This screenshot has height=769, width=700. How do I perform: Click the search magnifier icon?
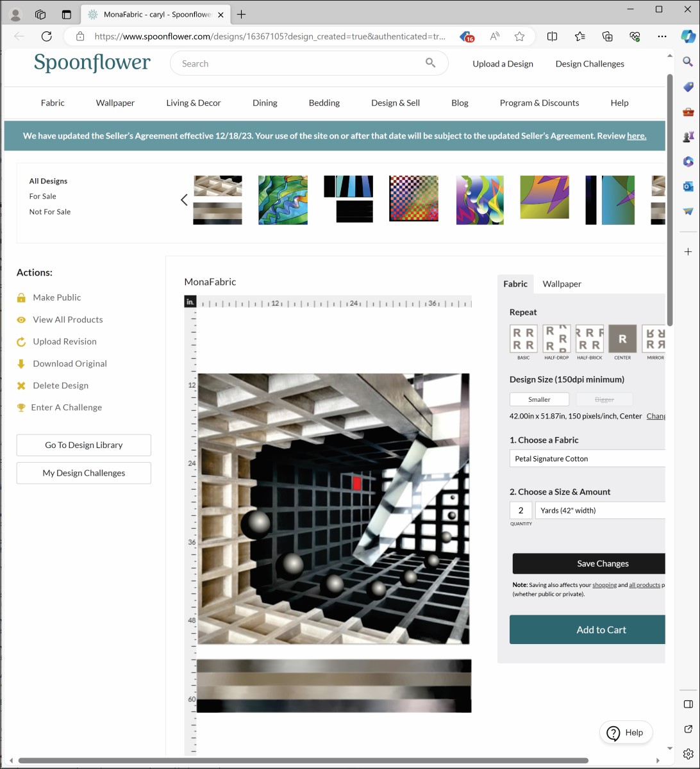tap(430, 62)
